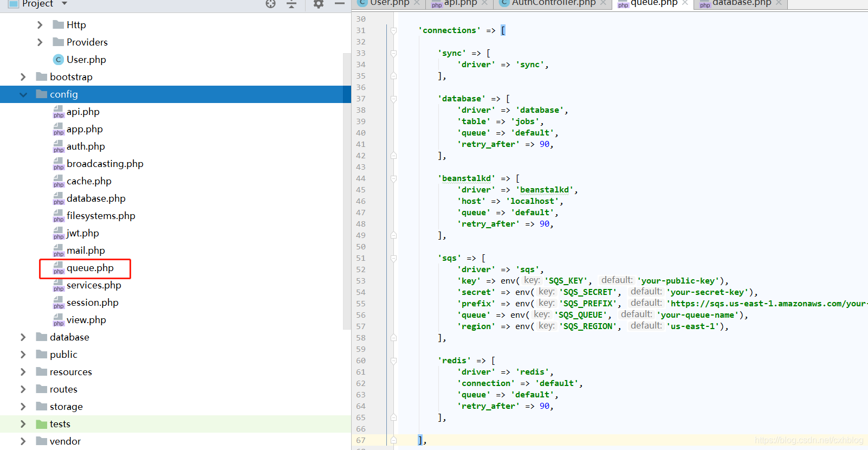Expand the vendor folder
The image size is (868, 450).
point(23,441)
